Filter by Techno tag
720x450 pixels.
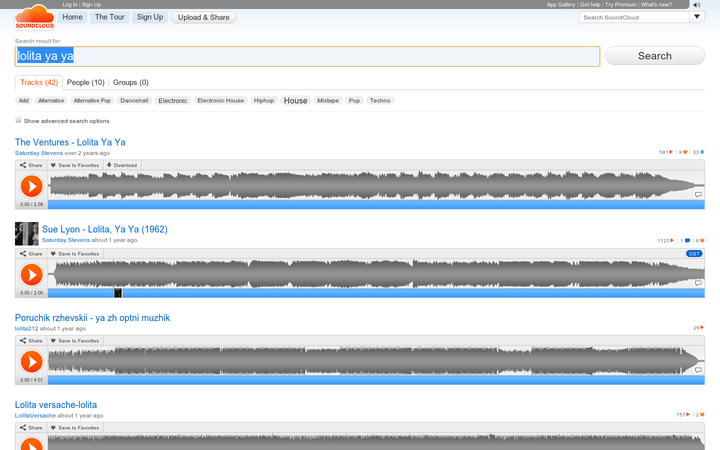[x=380, y=101]
